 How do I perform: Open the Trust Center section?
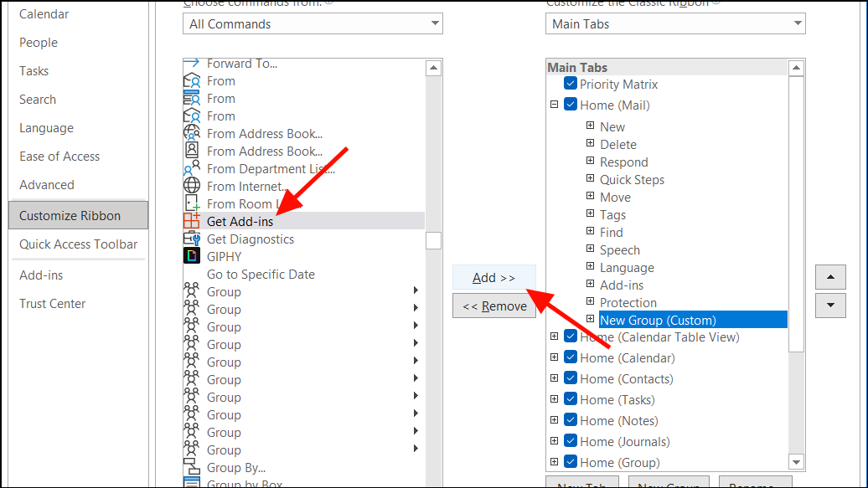click(x=52, y=303)
